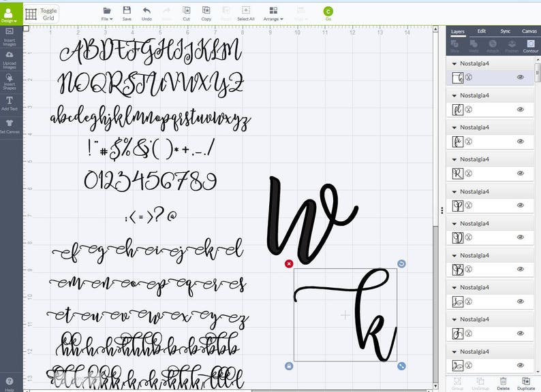
Task: Collapse Nostalgia4 group above D thumbnail
Action: pyautogui.click(x=454, y=224)
